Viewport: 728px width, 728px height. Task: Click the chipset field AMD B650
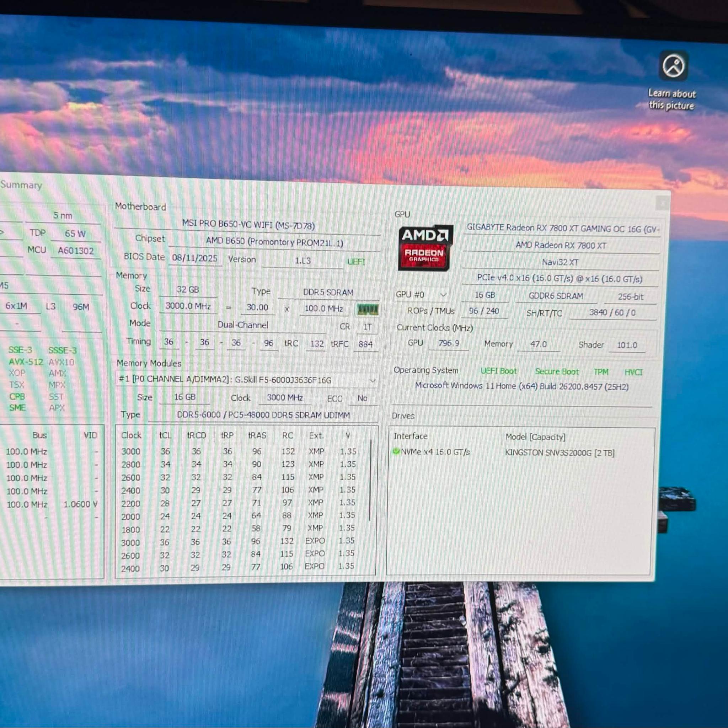point(274,242)
